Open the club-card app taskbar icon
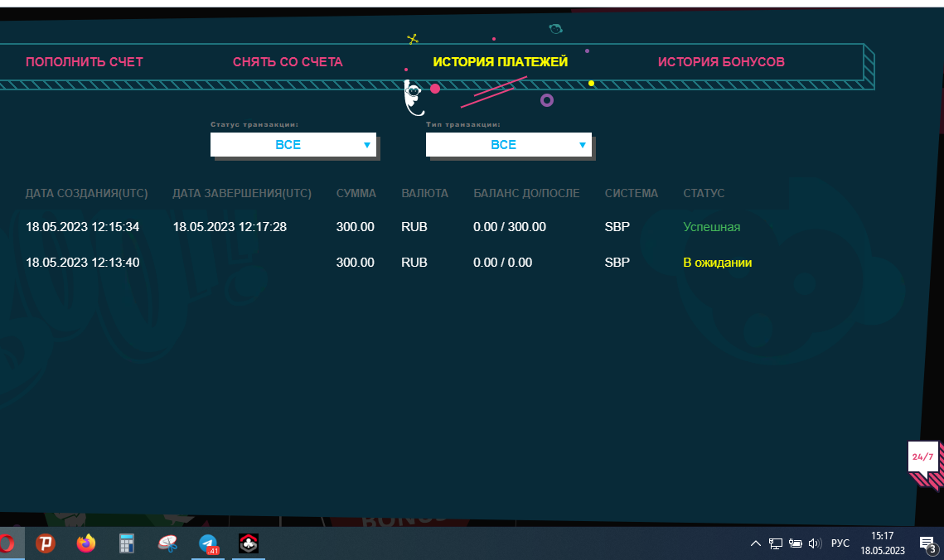The height and width of the screenshot is (560, 944). click(x=249, y=543)
